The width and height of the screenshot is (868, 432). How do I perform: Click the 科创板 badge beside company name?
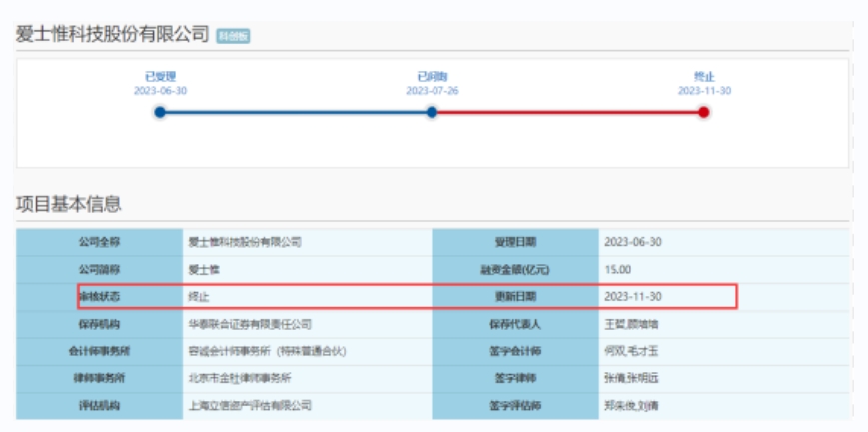(233, 36)
